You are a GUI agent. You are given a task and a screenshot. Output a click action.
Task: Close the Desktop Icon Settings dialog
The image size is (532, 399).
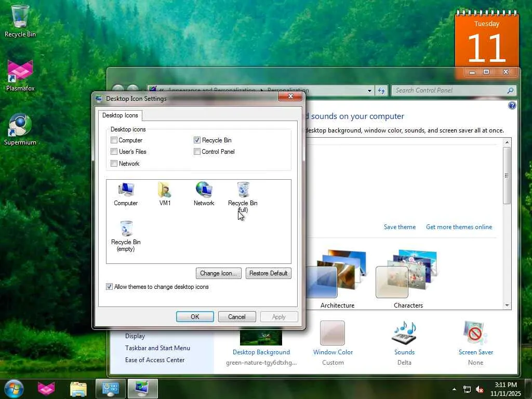pyautogui.click(x=290, y=96)
